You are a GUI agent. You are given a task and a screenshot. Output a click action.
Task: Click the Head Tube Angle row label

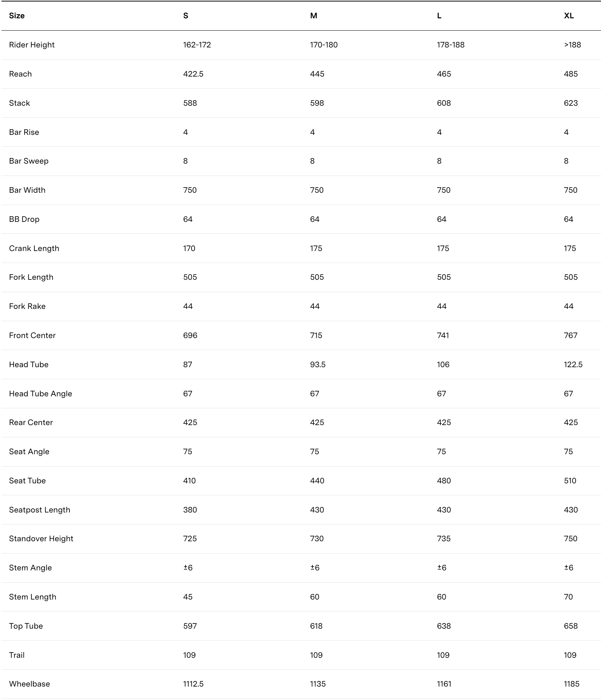(40, 394)
